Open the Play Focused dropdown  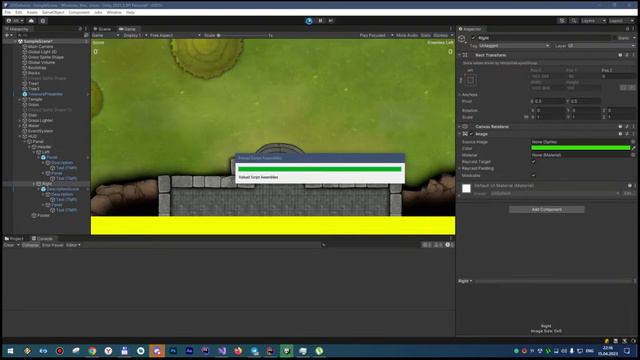coord(376,36)
